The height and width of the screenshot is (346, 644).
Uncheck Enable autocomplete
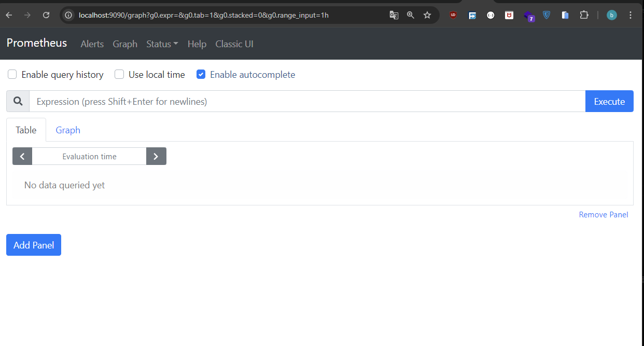click(201, 74)
